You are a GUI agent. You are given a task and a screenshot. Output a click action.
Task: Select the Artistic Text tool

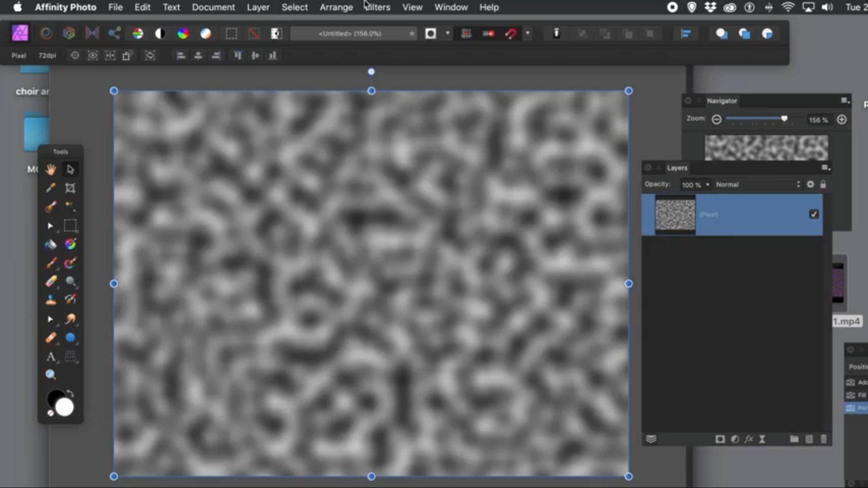coord(51,357)
